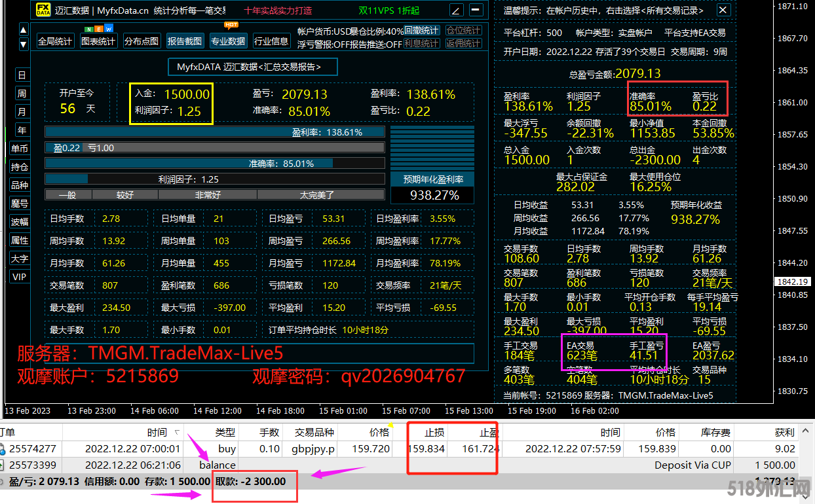Image resolution: width=815 pixels, height=504 pixels.
Task: Click the up arrow scroll icon
Action: pyautogui.click(x=24, y=30)
